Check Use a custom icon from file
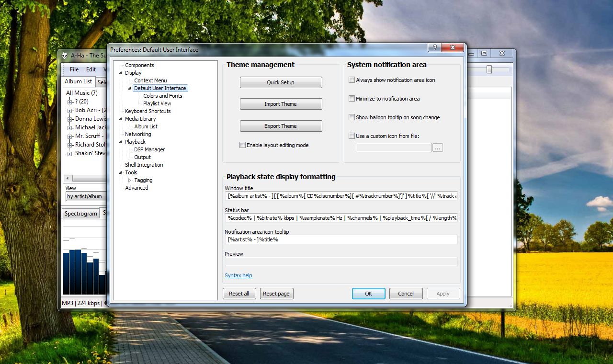 352,136
